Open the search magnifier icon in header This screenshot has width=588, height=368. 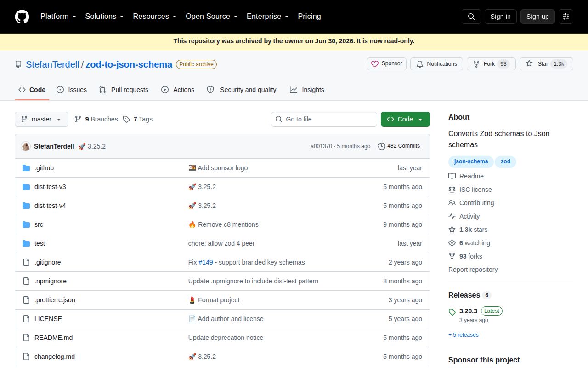pyautogui.click(x=471, y=17)
